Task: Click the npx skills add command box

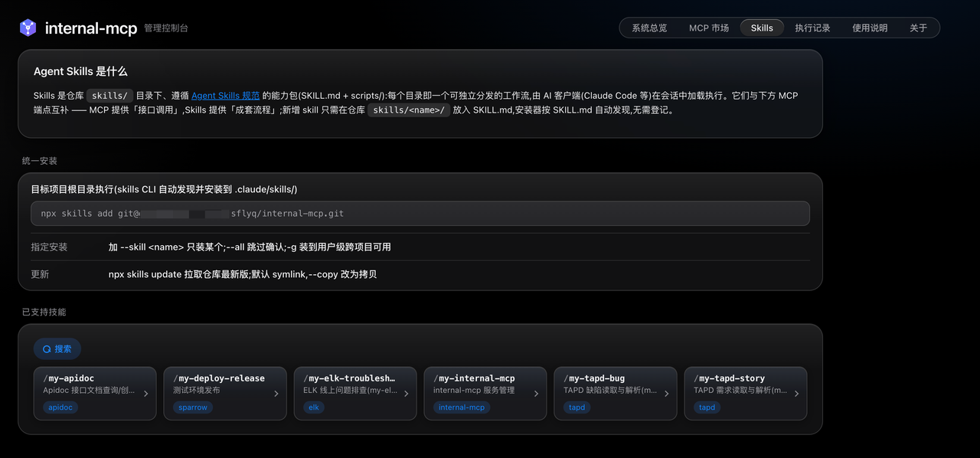Action: pos(420,214)
